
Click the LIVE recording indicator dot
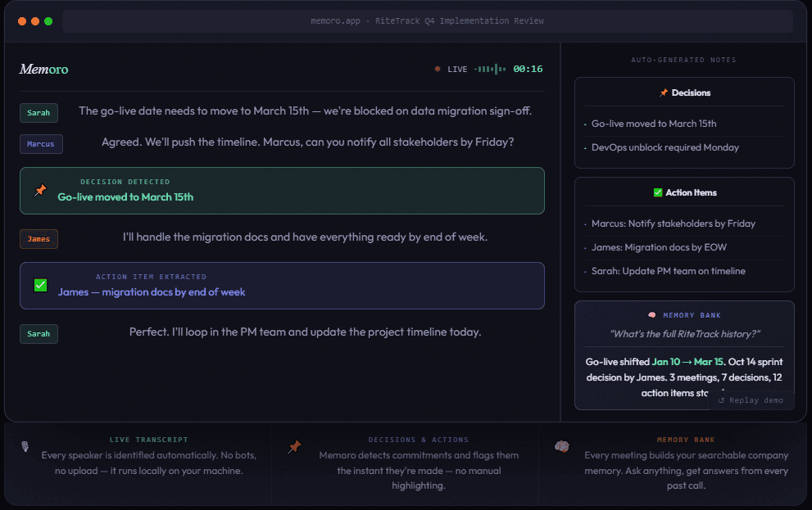coord(438,69)
